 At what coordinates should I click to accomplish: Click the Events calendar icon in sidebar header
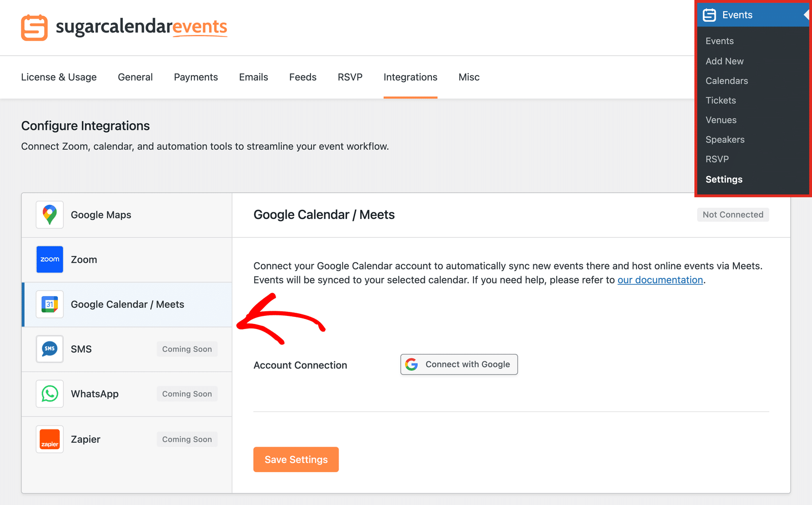pyautogui.click(x=709, y=15)
